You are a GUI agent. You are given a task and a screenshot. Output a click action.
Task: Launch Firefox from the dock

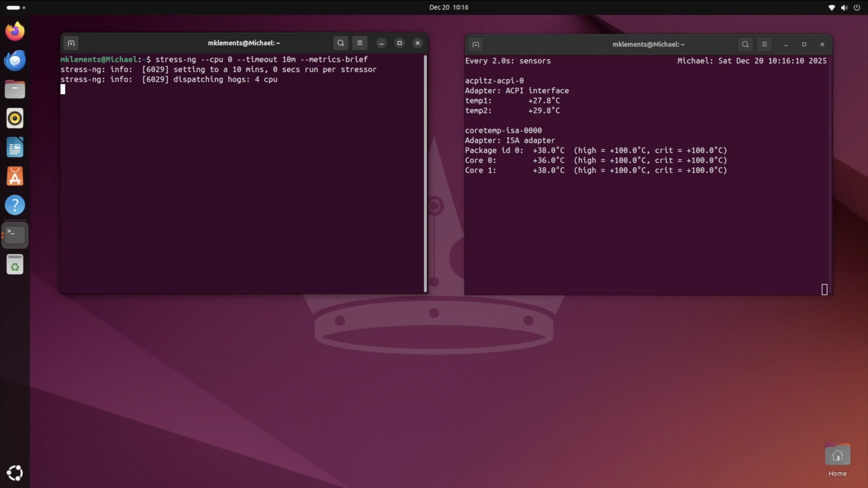(15, 31)
